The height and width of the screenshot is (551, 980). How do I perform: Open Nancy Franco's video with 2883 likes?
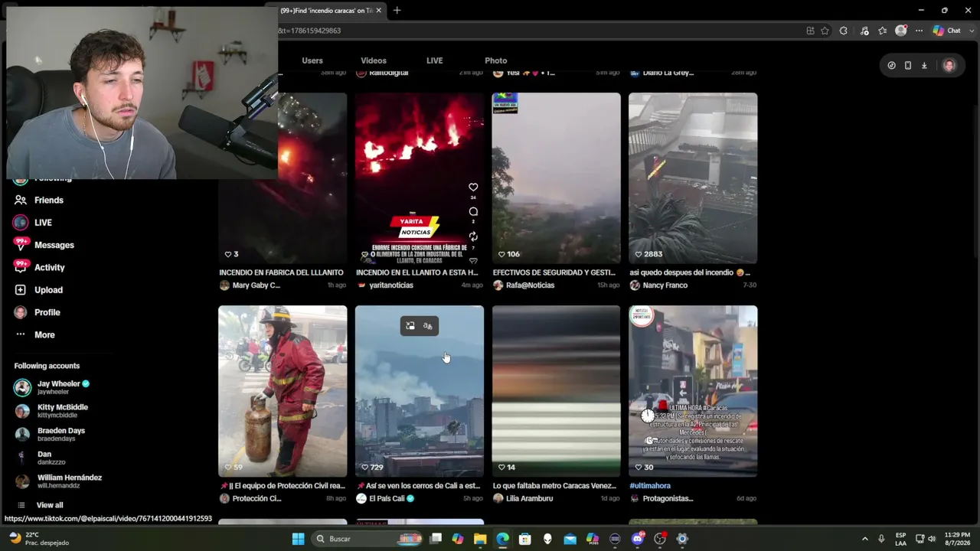[693, 178]
